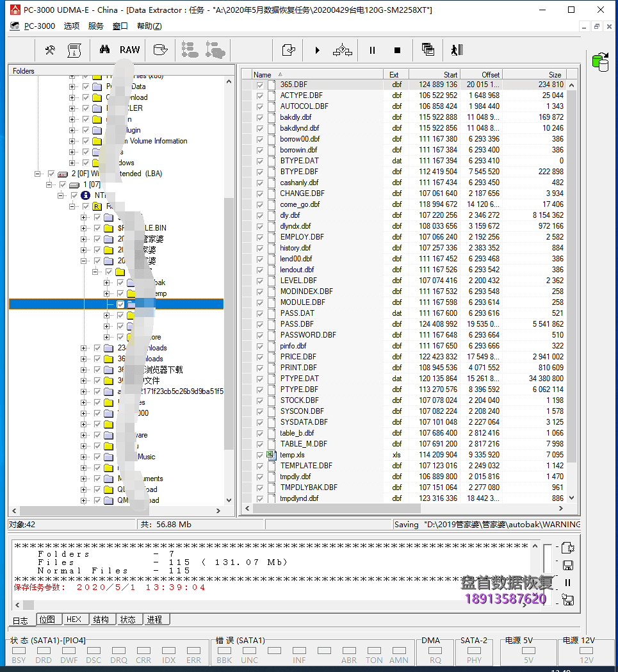Toggle the checkbox of the highlighted folder row

tap(120, 304)
